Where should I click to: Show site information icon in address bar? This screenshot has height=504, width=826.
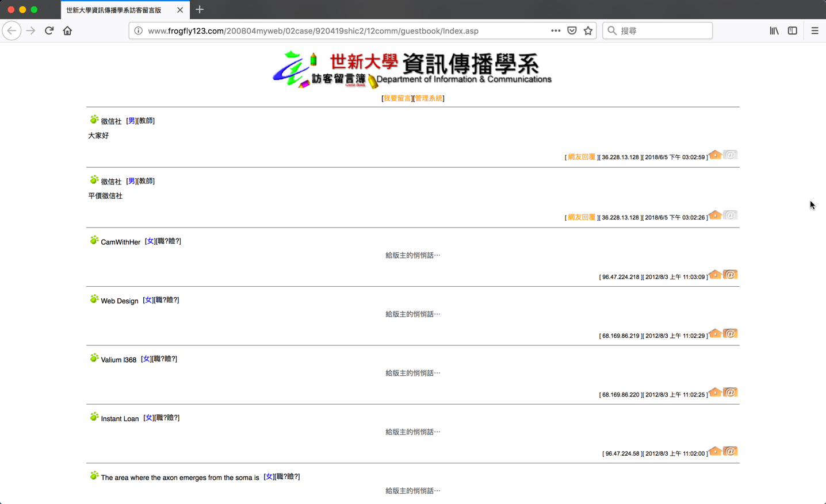[138, 30]
